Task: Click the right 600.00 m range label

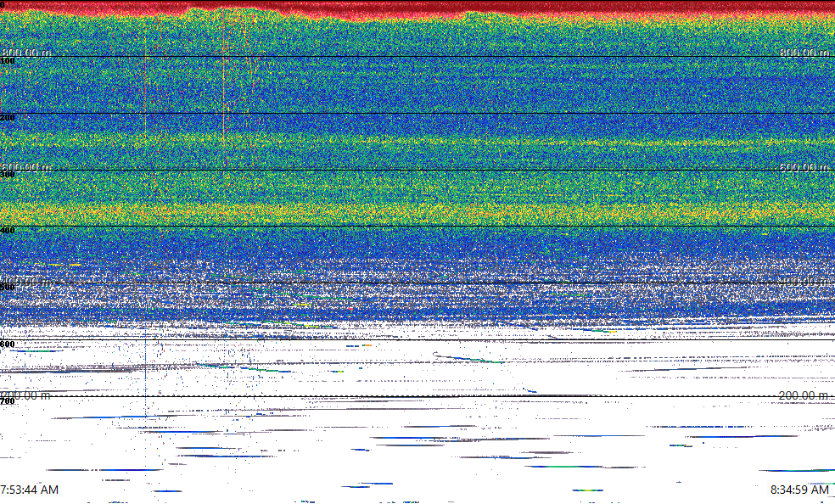Action: [x=804, y=167]
